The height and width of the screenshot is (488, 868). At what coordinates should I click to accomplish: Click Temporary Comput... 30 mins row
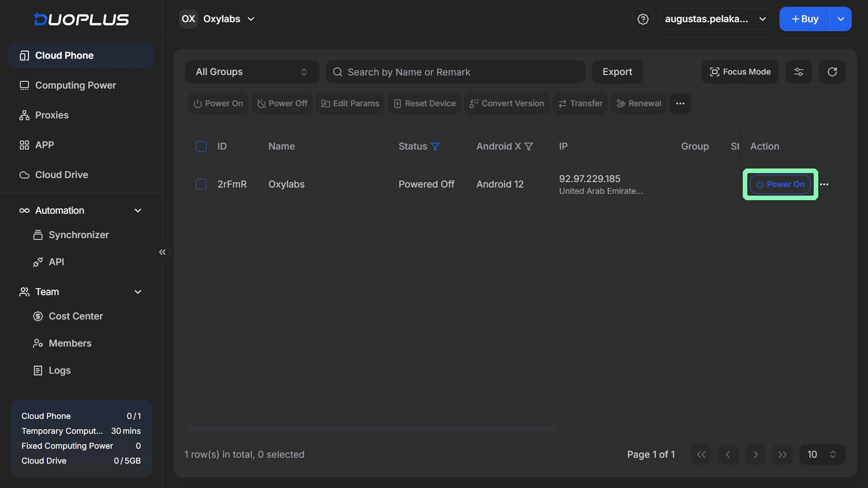[81, 431]
